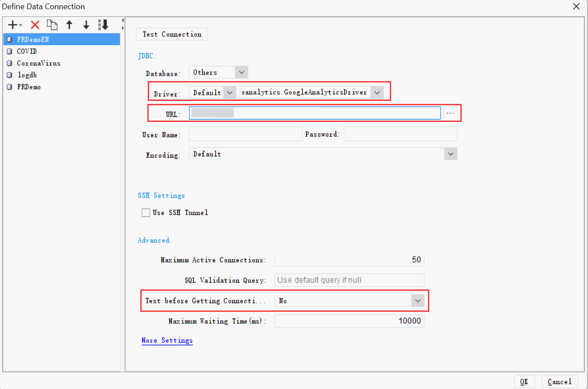Click the Test Connection button
Screen dimensions: 588x389
[172, 34]
